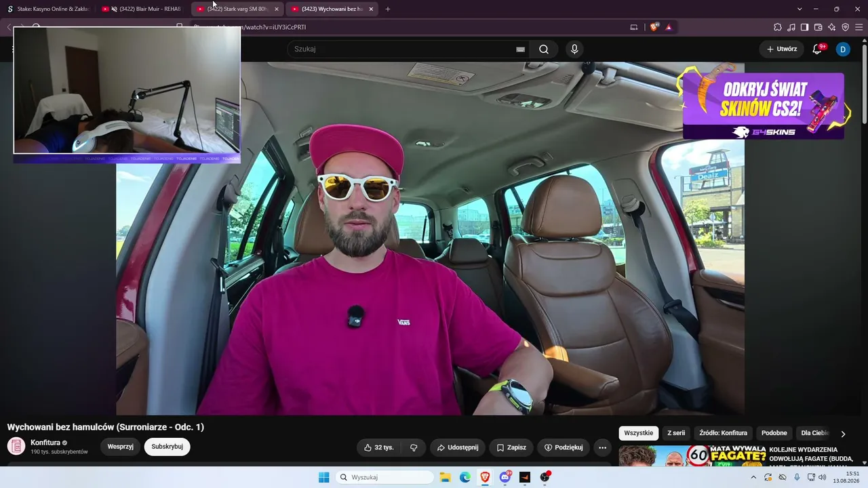The width and height of the screenshot is (868, 488).
Task: Switch to the Stark varg SM tab
Action: point(237,9)
